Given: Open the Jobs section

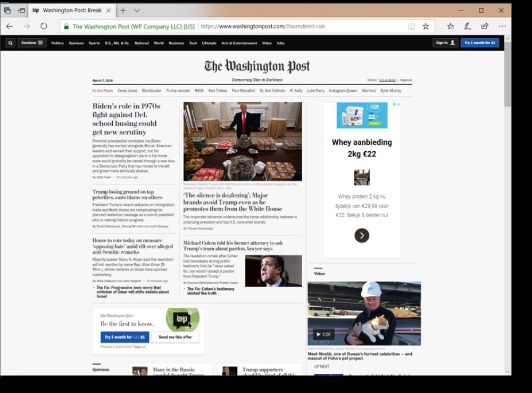Looking at the screenshot, I should (x=280, y=43).
